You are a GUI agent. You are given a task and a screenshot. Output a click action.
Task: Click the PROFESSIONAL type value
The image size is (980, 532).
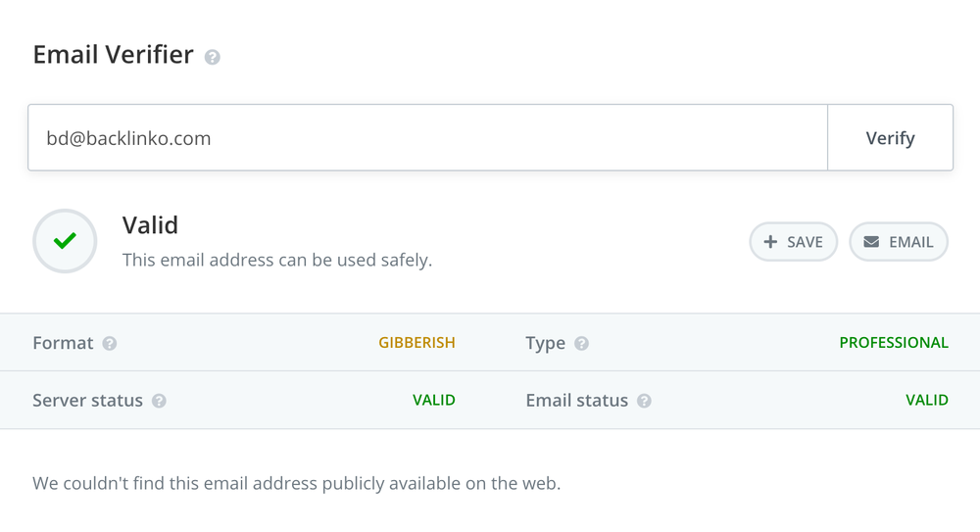[x=893, y=343]
